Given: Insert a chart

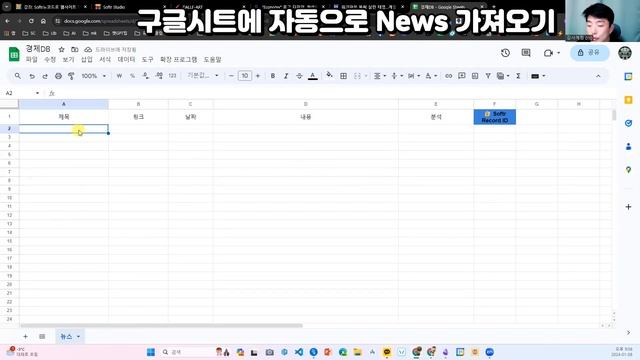Looking at the screenshot, I should coord(475,76).
